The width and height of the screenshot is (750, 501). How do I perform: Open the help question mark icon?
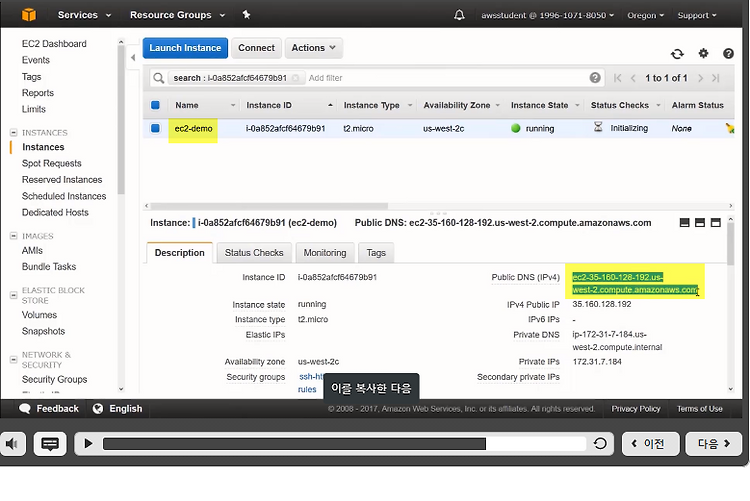(728, 54)
